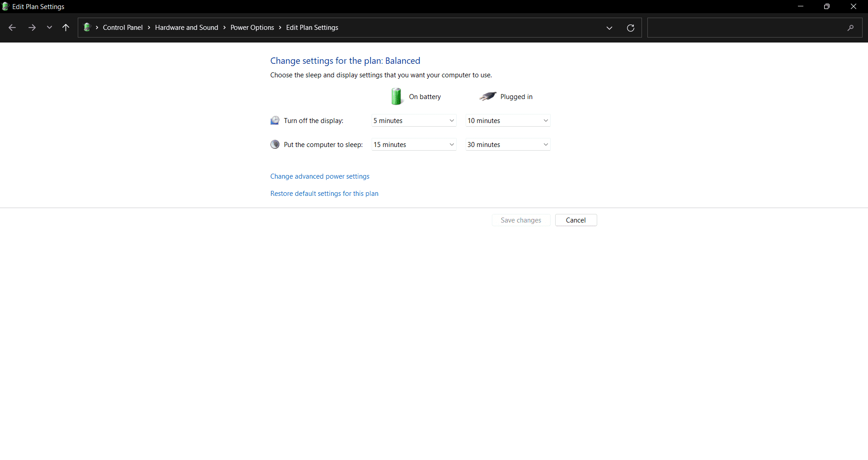Screen dimensions: 868x460
Task: Open recent locations dropdown arrow
Action: pos(49,28)
